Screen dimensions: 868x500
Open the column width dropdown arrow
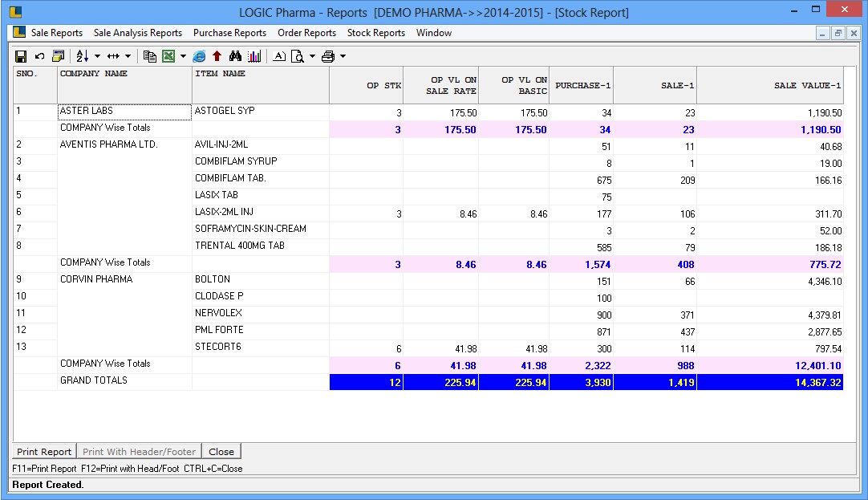coord(128,56)
